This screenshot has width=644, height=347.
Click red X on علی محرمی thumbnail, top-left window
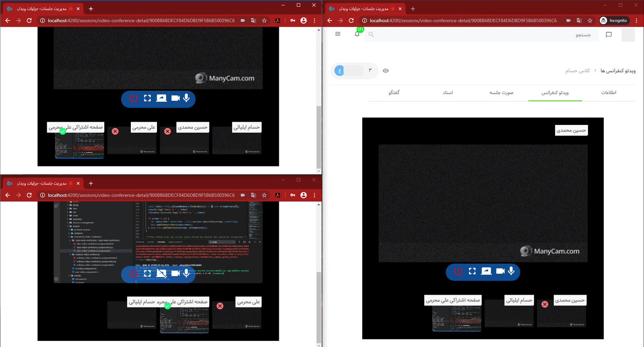pos(115,131)
